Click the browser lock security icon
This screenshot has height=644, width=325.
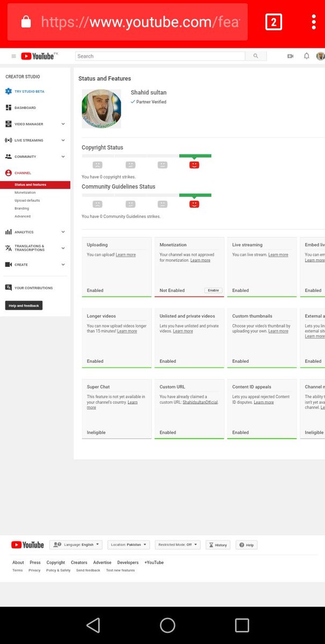[25, 22]
